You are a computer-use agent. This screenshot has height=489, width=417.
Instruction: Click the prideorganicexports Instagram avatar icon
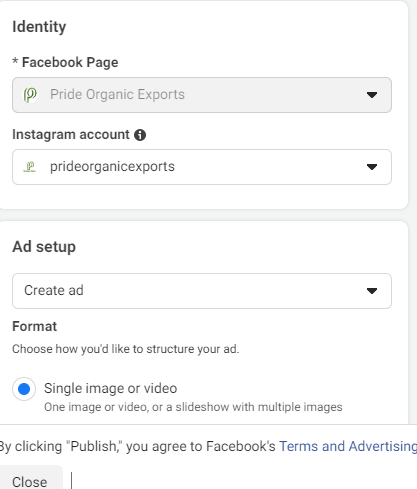point(30,167)
